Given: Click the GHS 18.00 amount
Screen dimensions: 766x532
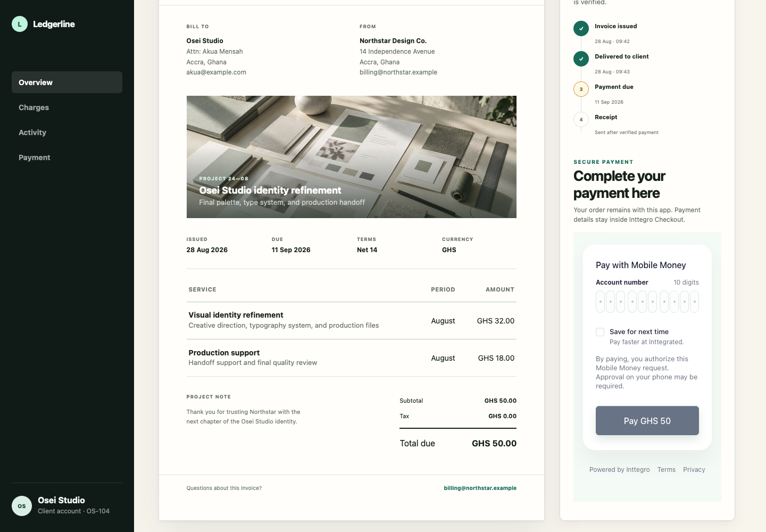Looking at the screenshot, I should (x=496, y=358).
